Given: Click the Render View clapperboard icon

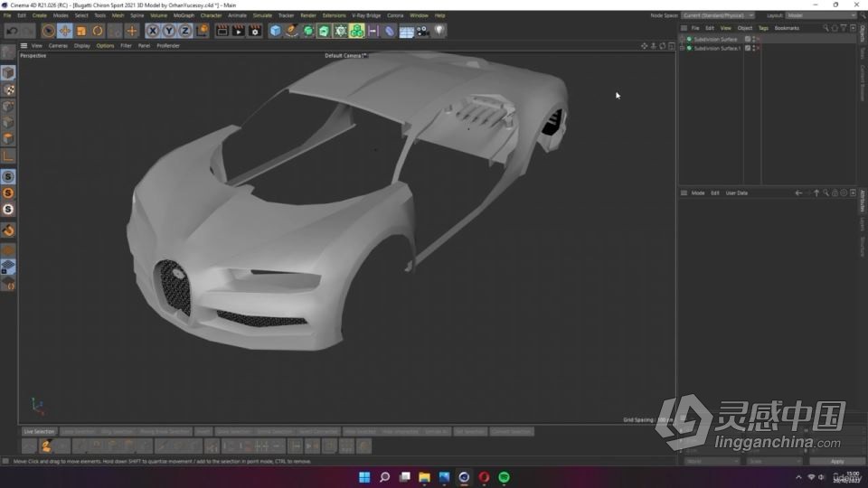Looking at the screenshot, I should [222, 31].
